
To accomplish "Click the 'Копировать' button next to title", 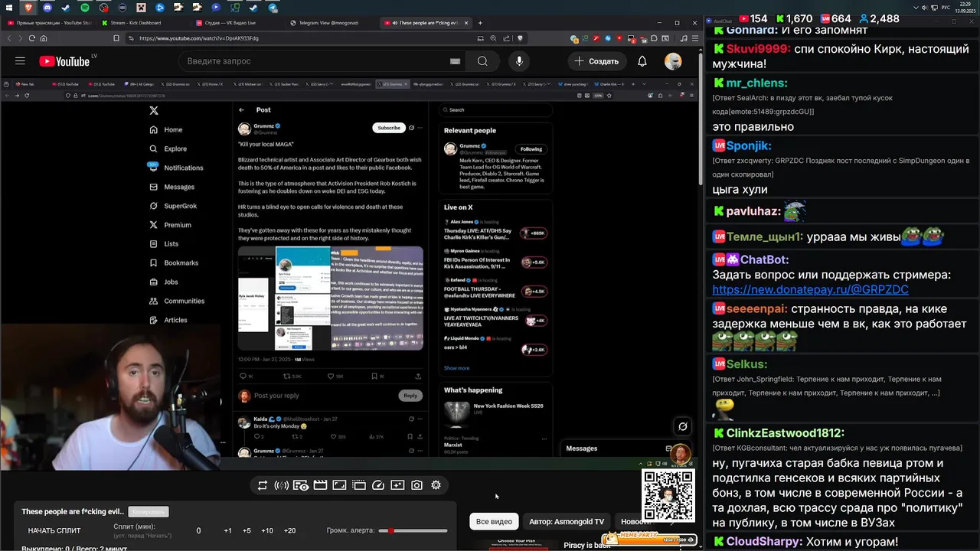I will coord(148,512).
